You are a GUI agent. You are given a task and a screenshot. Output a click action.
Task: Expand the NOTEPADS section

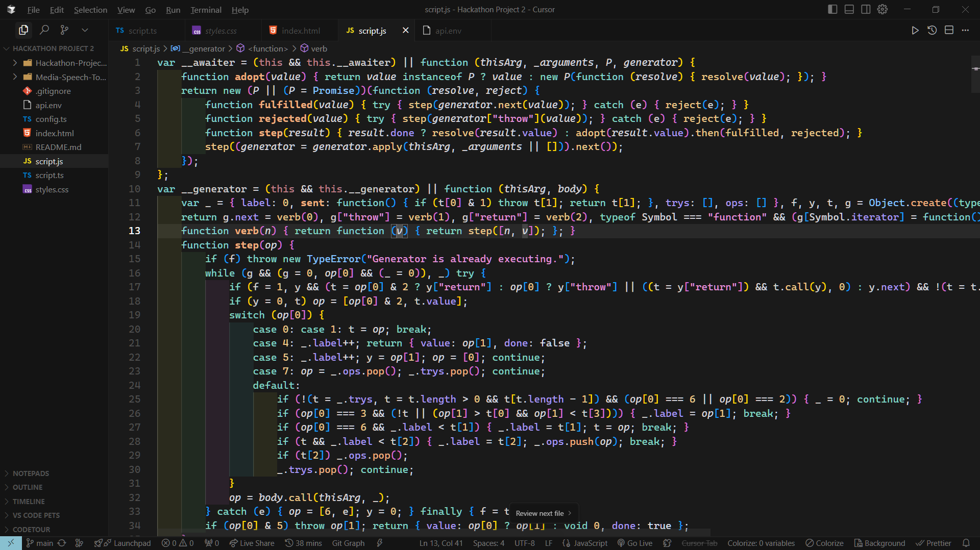point(32,473)
